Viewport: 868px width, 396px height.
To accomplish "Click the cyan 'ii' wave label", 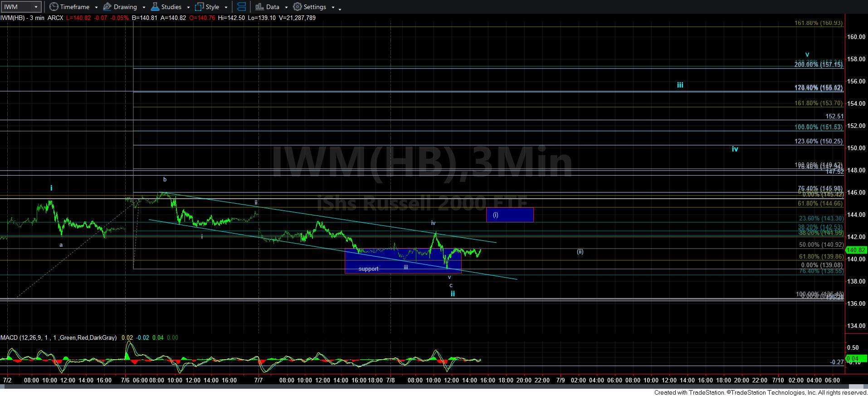I will point(453,293).
